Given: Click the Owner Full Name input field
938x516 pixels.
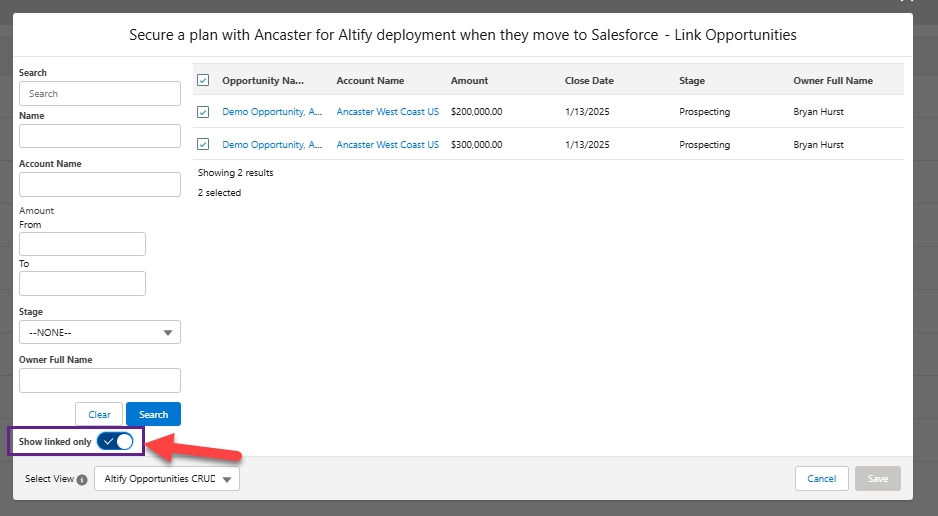Looking at the screenshot, I should click(x=100, y=380).
